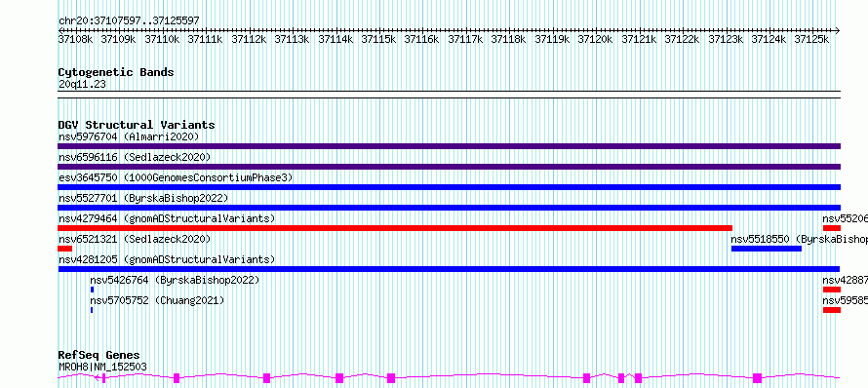Click the Cytogenetic Bands 20q11.23 band line
Viewport: 868px width, 388px height.
[x=449, y=95]
